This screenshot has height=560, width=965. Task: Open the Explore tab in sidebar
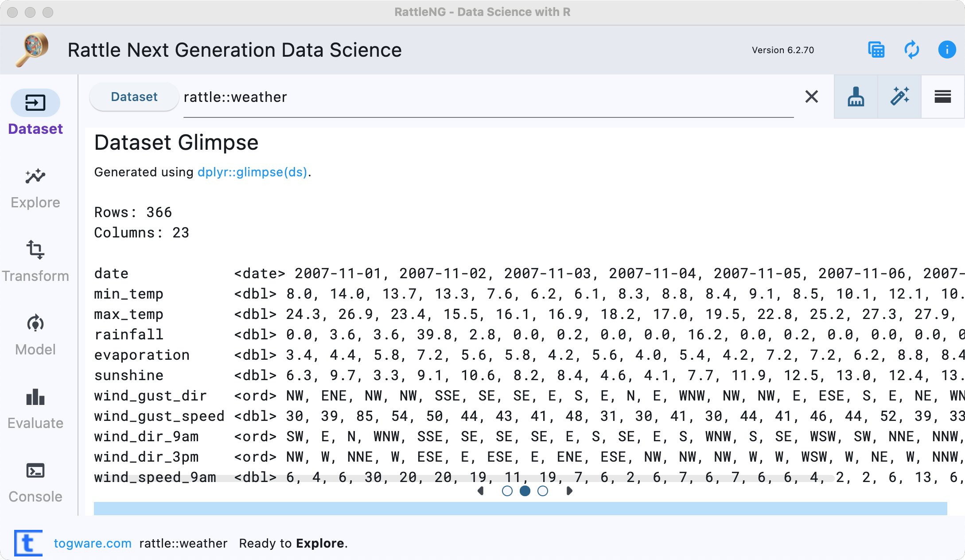pos(35,188)
